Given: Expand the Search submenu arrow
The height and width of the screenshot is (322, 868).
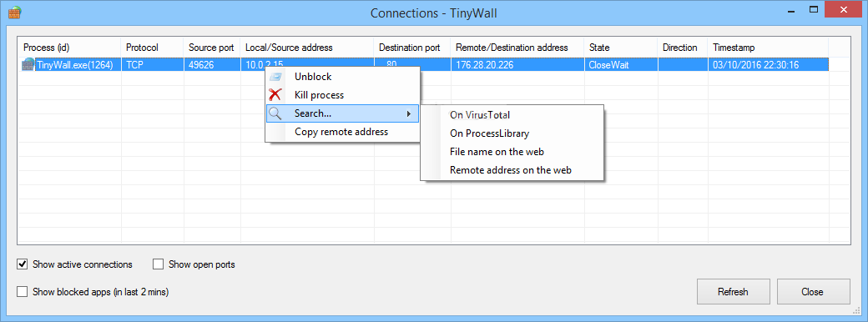Looking at the screenshot, I should click(x=408, y=114).
